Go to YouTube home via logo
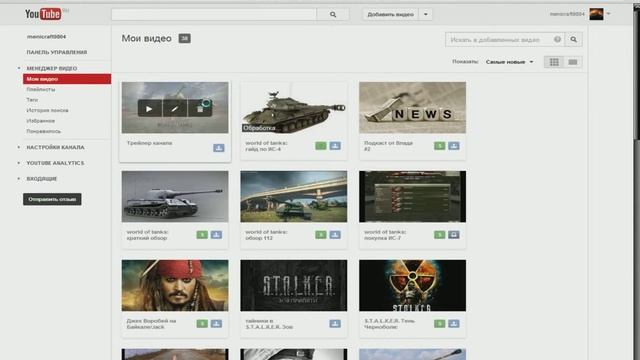 point(43,14)
